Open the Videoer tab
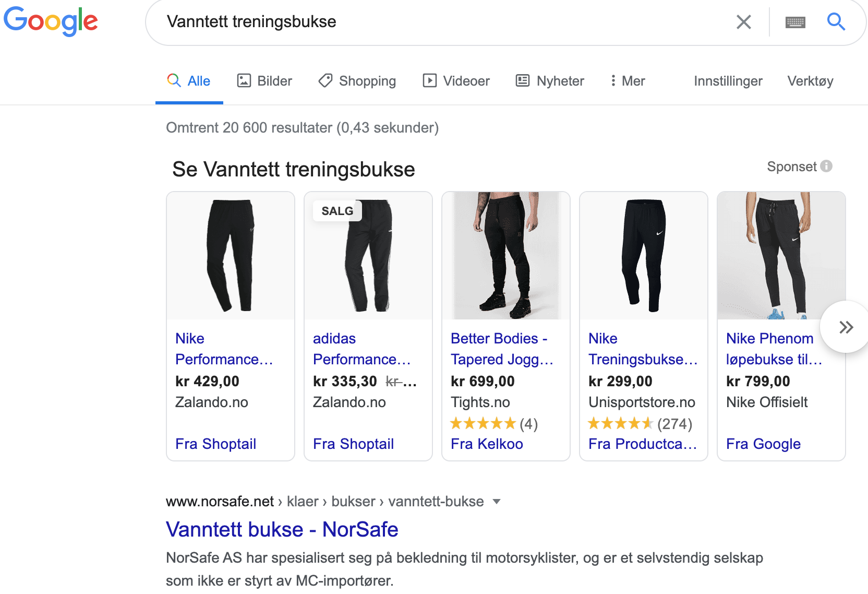The height and width of the screenshot is (594, 868). tap(456, 81)
